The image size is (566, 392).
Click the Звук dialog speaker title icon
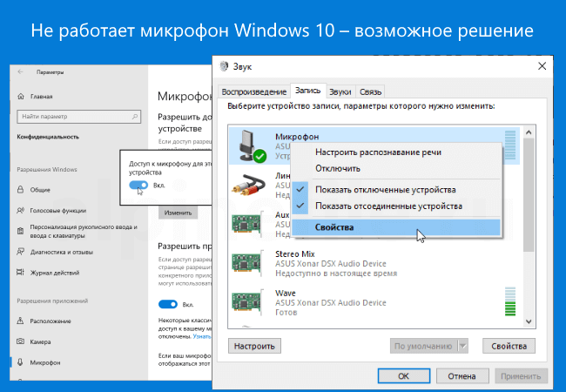tap(224, 66)
